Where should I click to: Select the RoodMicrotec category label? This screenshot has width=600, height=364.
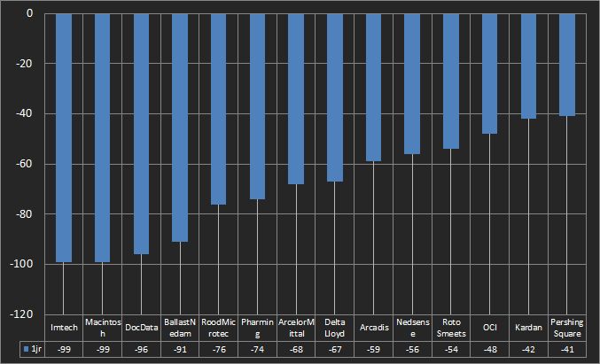[219, 328]
